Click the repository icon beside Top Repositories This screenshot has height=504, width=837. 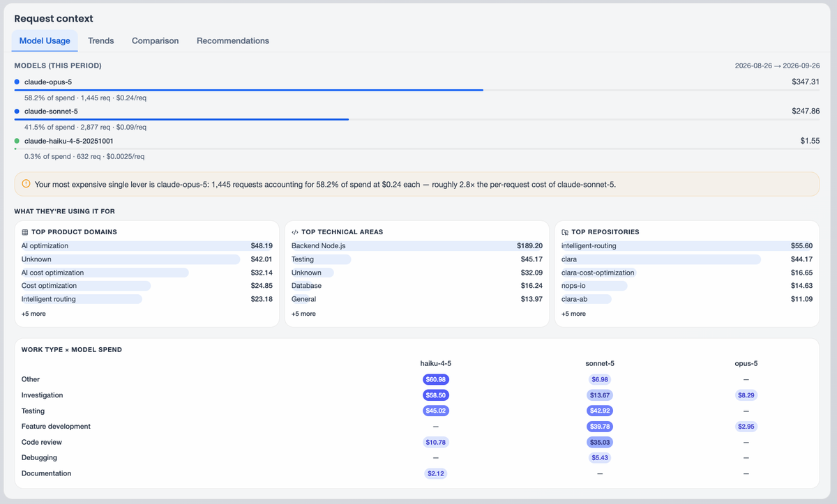tap(565, 232)
